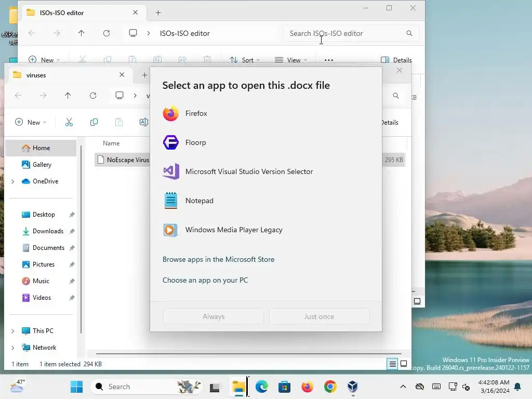
Task: Sort by the Name column header
Action: coord(111,143)
